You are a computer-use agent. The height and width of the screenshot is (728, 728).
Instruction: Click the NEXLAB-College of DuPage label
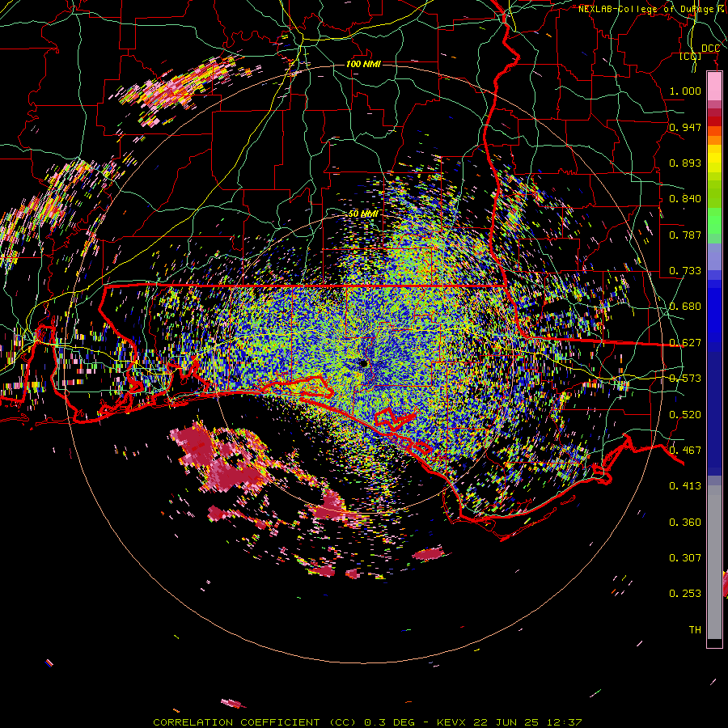[x=652, y=9]
